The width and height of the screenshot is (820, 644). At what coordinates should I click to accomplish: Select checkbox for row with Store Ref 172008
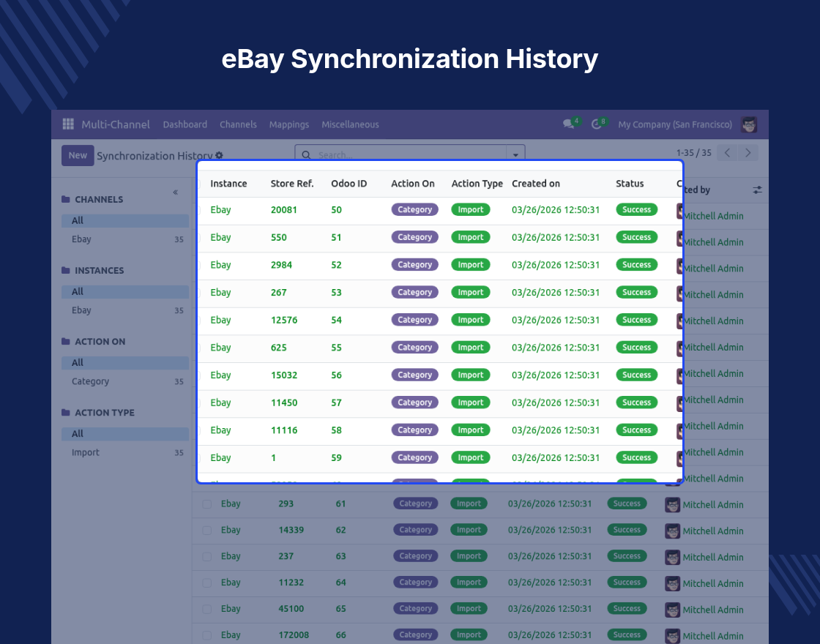207,635
